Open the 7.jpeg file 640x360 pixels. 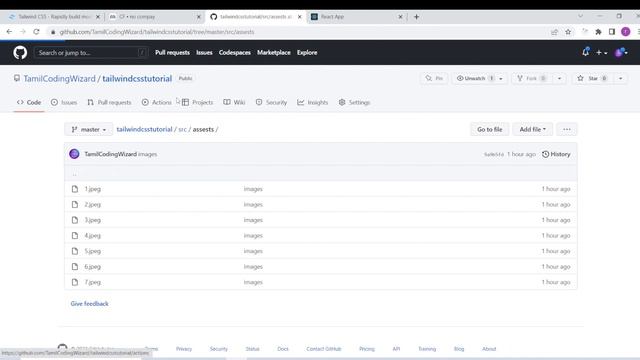(93, 282)
